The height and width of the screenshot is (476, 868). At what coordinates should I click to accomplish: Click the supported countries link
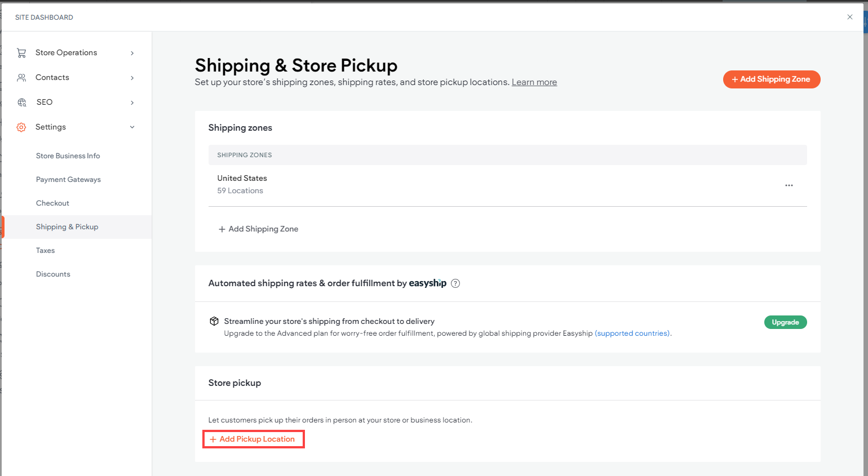click(x=631, y=333)
